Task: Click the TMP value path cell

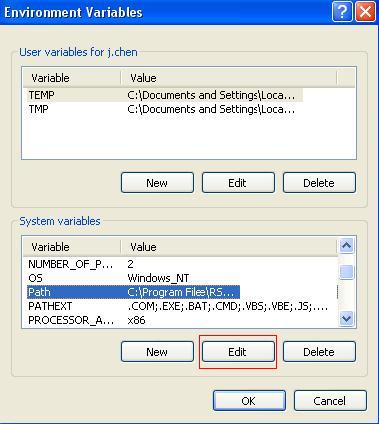Action: click(211, 109)
